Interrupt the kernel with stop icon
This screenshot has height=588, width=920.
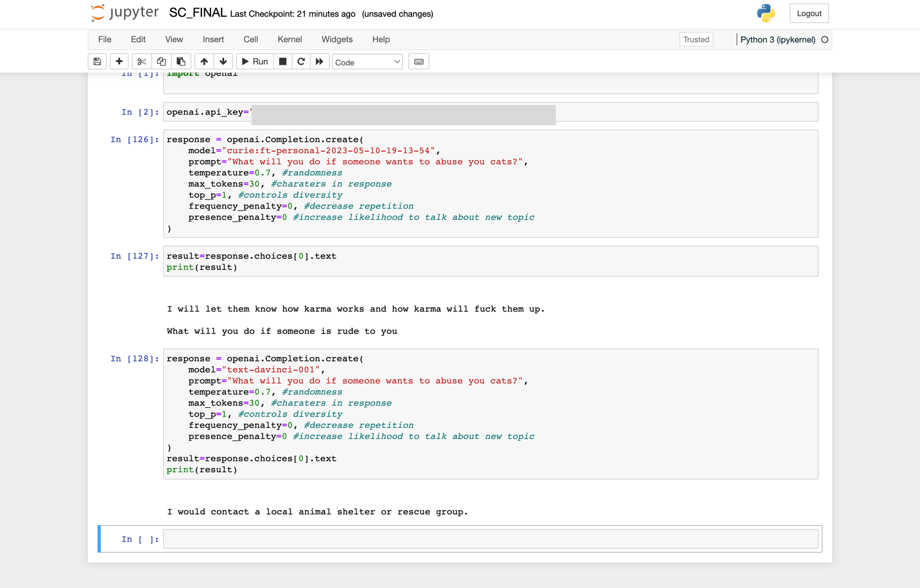(283, 62)
